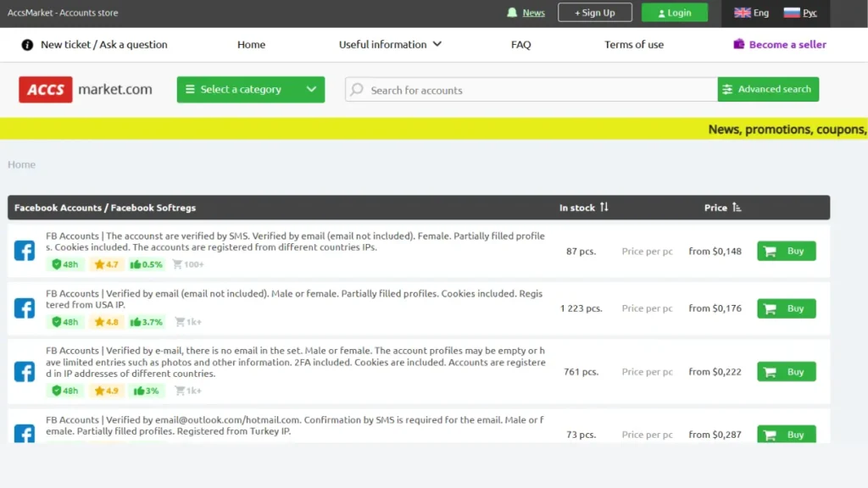Click the Facebook icon of the 761 pcs. listing

coord(25,372)
